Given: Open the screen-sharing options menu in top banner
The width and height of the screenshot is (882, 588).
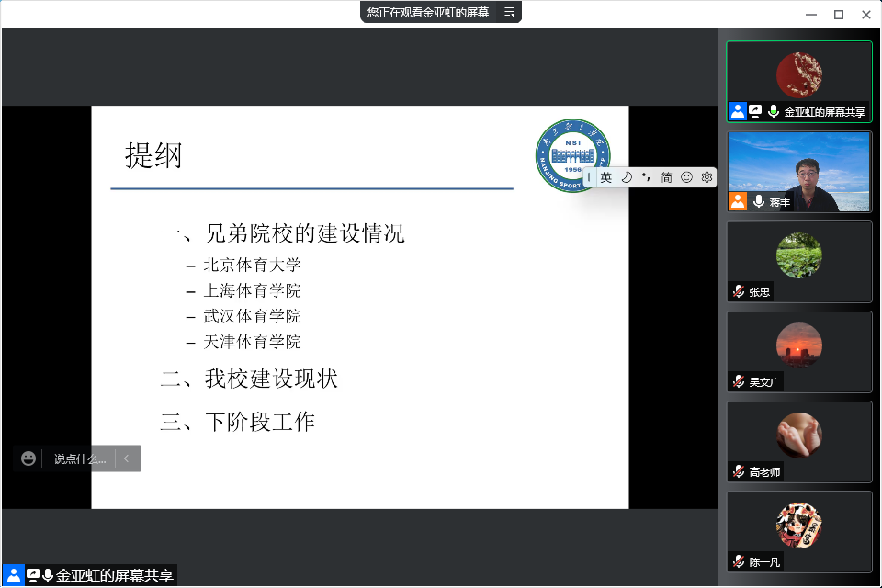Looking at the screenshot, I should (509, 12).
